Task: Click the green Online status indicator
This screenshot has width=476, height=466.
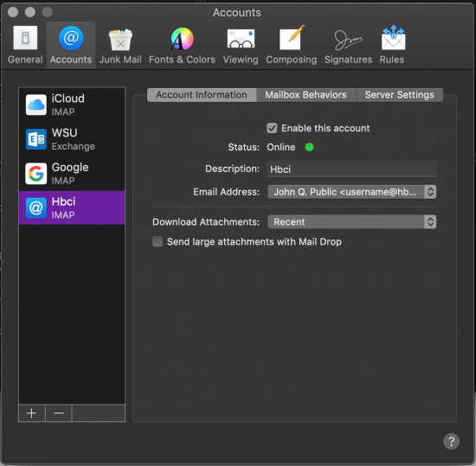Action: (309, 147)
